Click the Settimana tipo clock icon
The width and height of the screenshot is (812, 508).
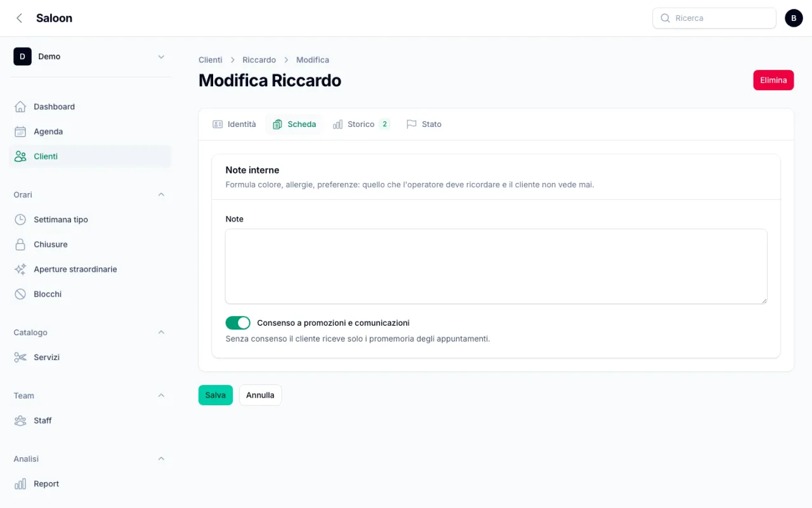[20, 220]
